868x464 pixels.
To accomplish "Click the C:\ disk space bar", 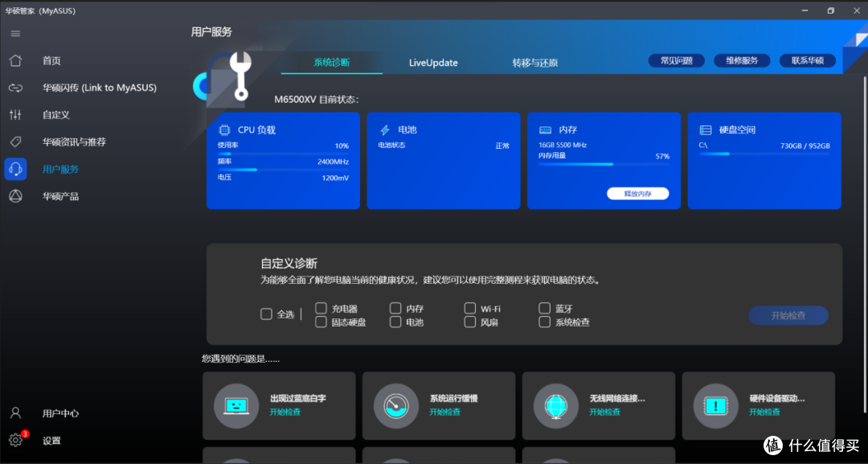I will tap(764, 154).
